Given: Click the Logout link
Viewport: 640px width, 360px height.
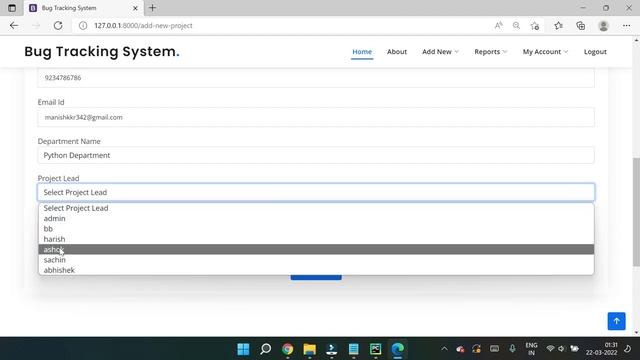Looking at the screenshot, I should coord(595,52).
